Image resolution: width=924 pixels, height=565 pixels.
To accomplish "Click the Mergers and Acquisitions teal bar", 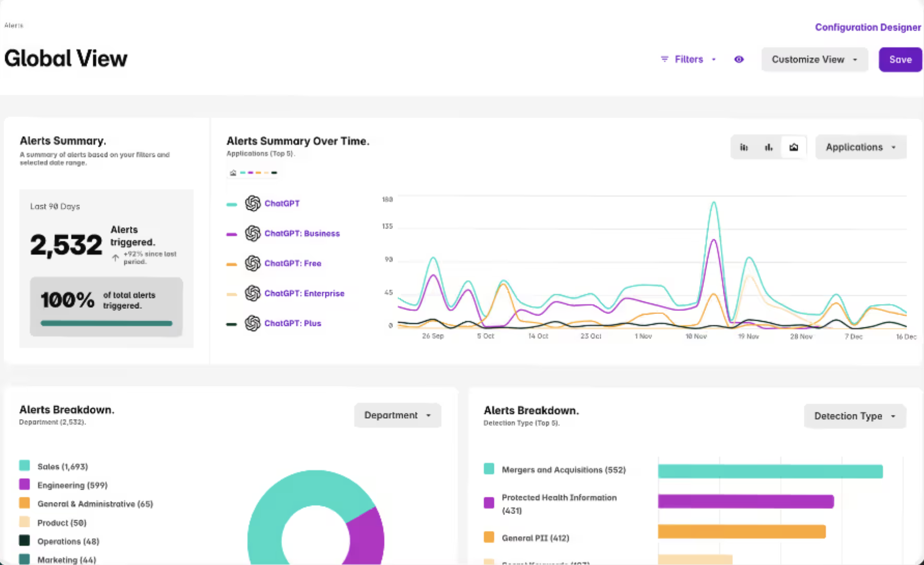I will point(770,471).
